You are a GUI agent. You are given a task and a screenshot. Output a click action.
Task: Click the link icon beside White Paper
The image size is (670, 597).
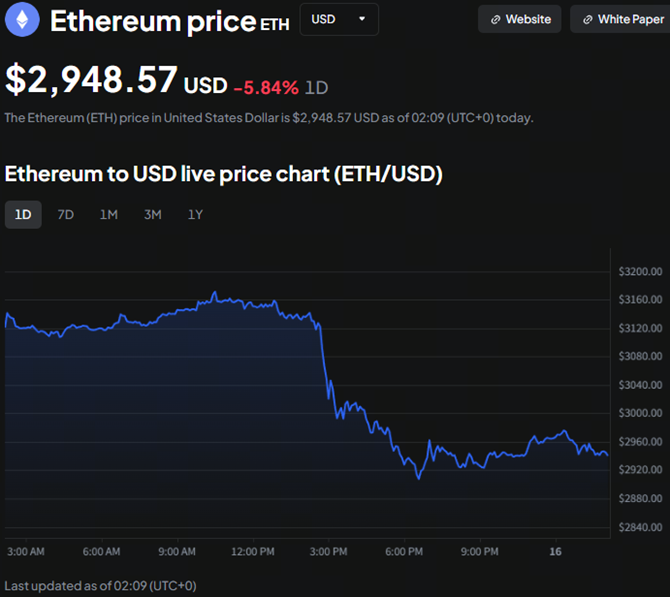click(588, 19)
